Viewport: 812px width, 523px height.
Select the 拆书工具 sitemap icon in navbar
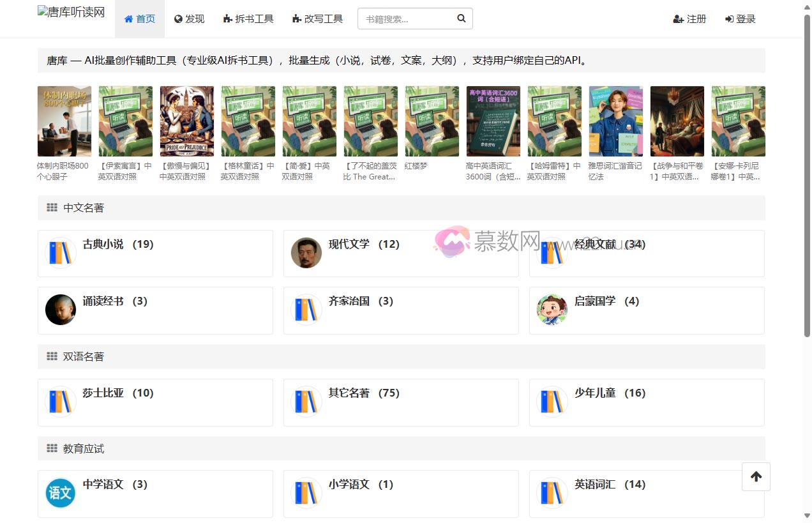point(226,19)
